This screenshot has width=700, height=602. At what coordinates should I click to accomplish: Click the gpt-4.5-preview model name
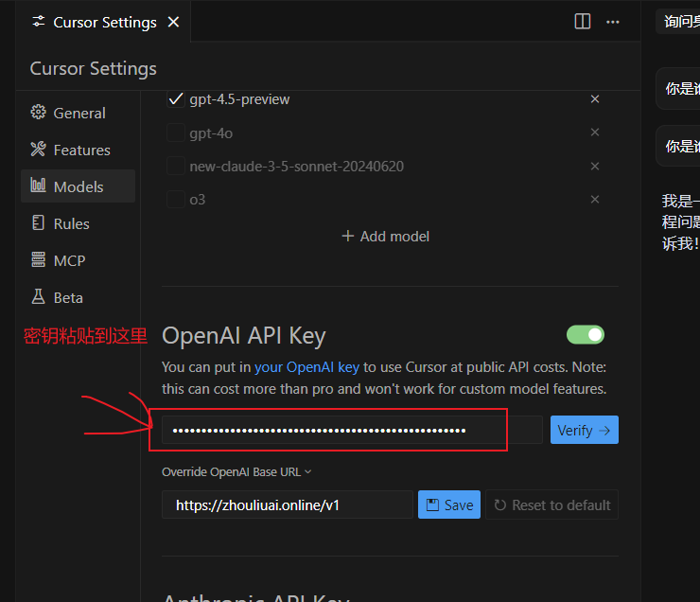pos(239,99)
